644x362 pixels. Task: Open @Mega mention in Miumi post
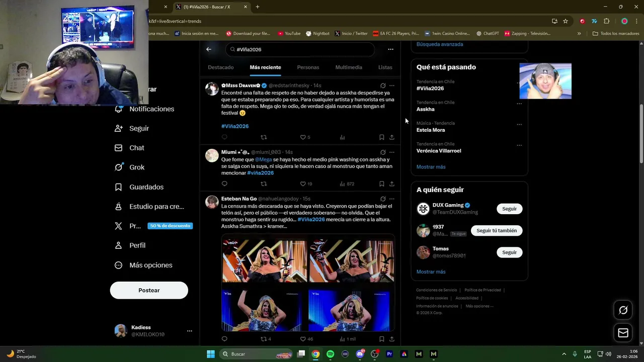pos(263,159)
